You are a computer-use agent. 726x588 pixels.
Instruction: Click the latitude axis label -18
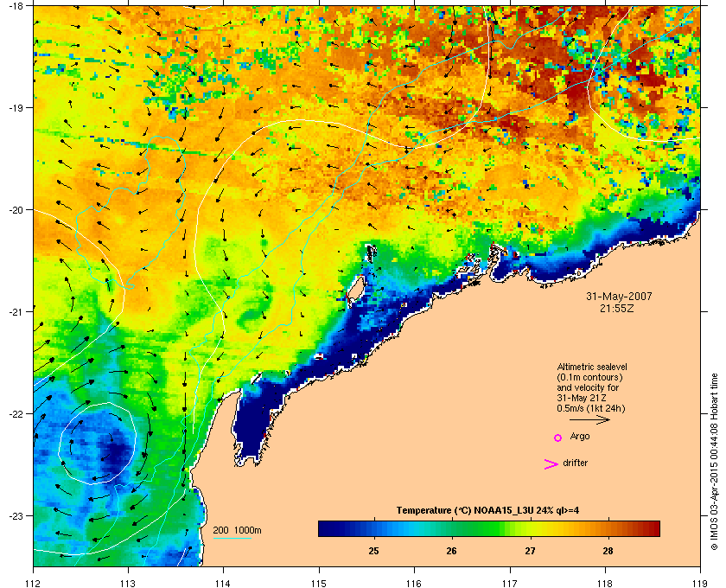[16, 5]
